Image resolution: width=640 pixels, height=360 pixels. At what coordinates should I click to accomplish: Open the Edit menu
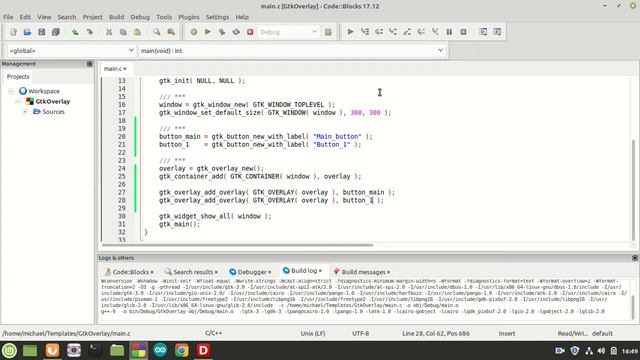point(25,17)
